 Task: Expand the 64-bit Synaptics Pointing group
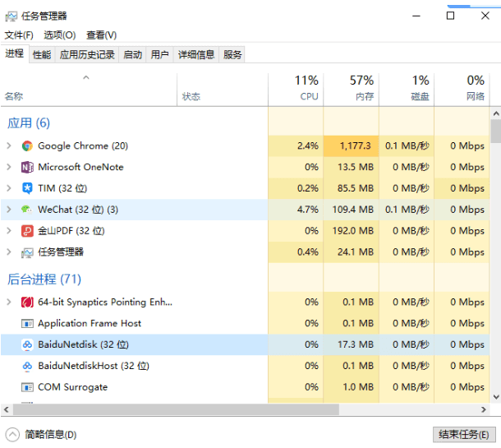click(9, 302)
